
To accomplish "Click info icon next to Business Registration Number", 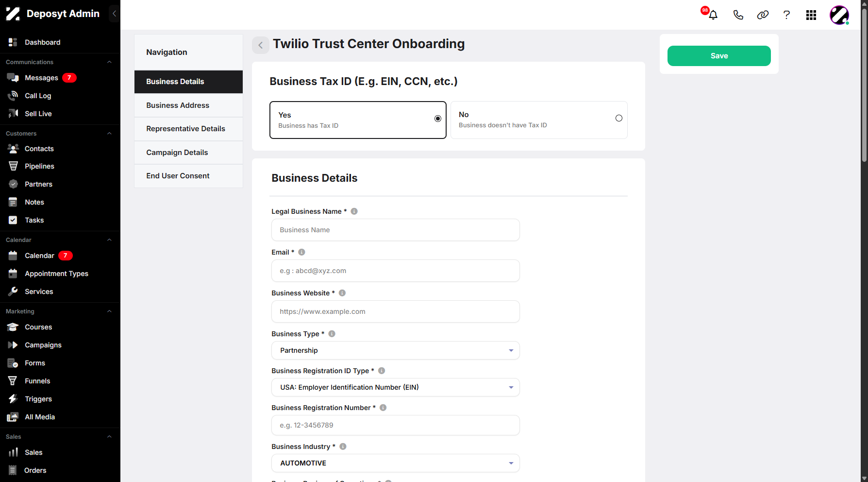I will click(x=383, y=408).
